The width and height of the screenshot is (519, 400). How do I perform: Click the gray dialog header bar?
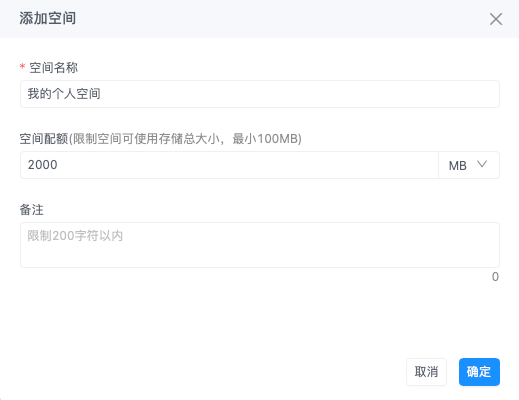259,19
